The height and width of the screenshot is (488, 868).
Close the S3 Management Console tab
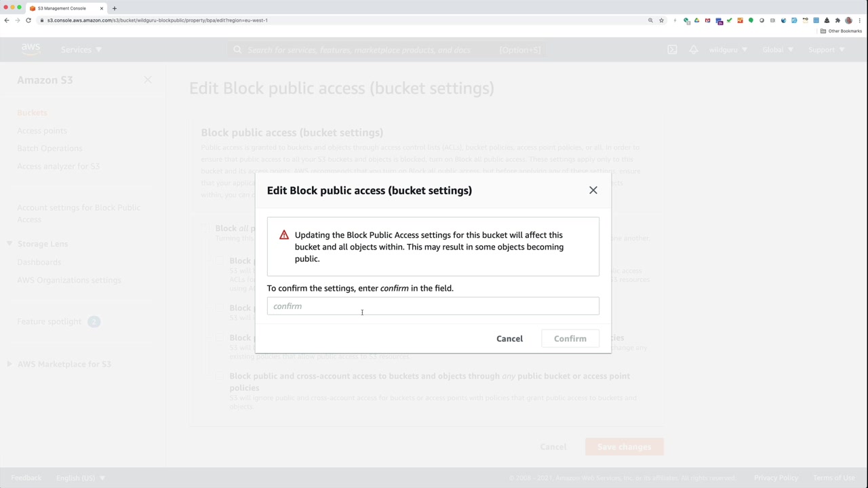102,8
